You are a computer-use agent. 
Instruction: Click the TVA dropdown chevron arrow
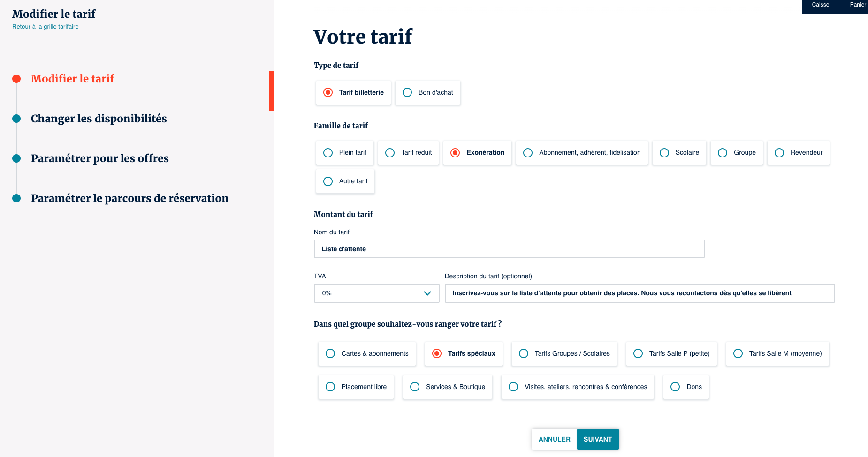pos(427,293)
